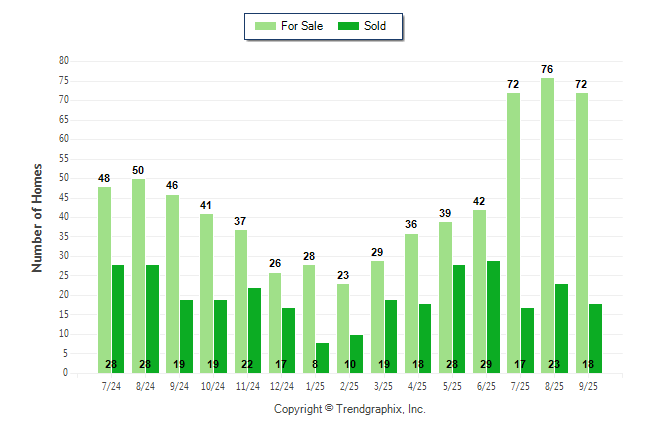
Task: Select the 8/25 For Sale bar (76)
Action: tap(548, 225)
